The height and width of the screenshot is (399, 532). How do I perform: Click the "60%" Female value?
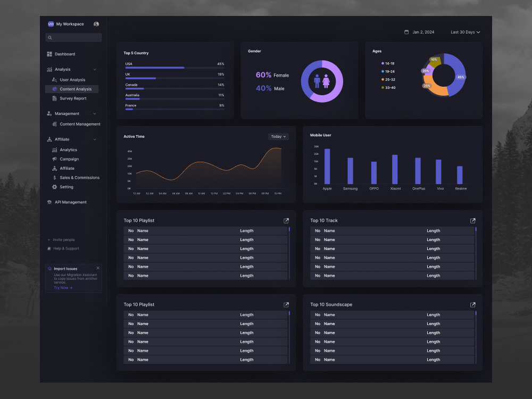263,74
